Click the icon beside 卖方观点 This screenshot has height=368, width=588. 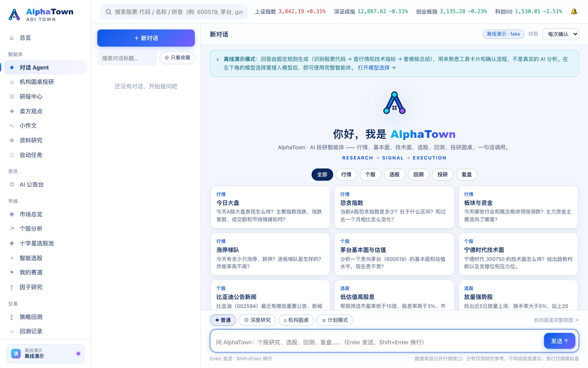pos(12,111)
